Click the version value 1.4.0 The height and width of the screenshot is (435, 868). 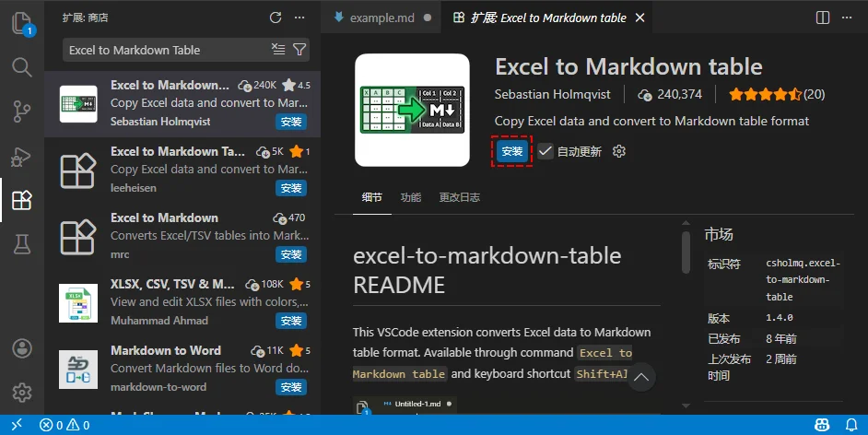pos(780,318)
